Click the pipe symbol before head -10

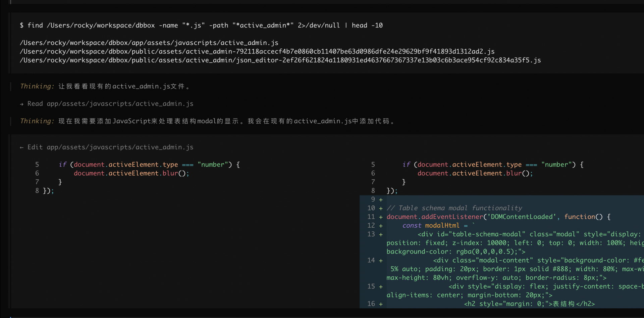click(x=346, y=26)
